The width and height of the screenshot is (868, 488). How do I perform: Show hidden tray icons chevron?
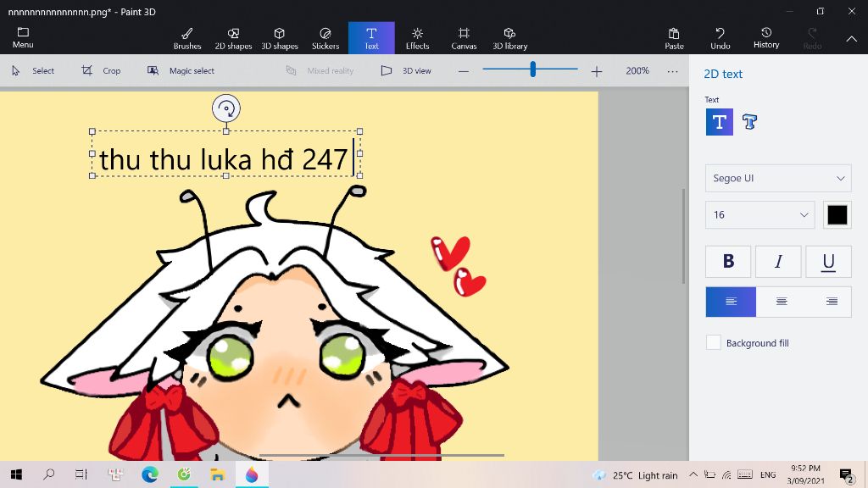click(693, 474)
